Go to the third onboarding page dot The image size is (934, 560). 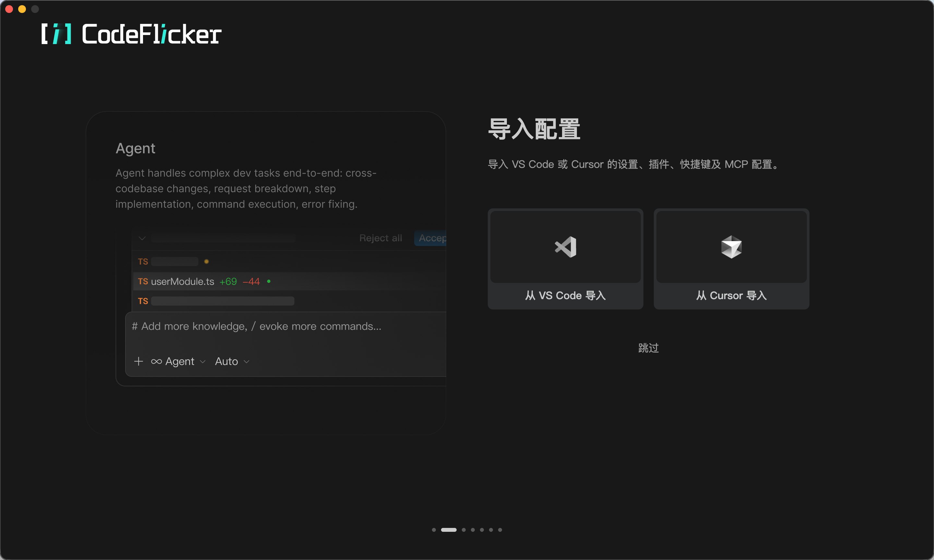coord(464,530)
